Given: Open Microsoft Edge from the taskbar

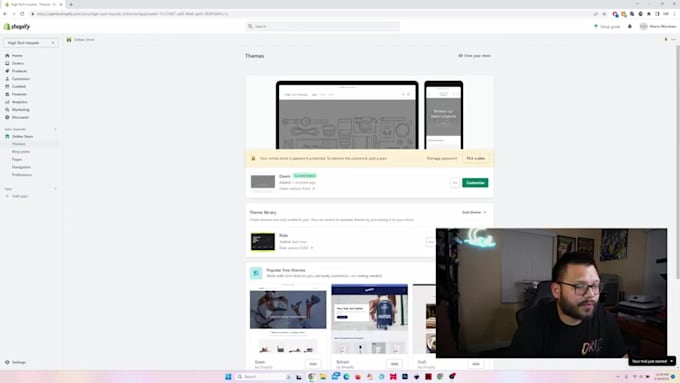Looking at the screenshot, I should [347, 376].
